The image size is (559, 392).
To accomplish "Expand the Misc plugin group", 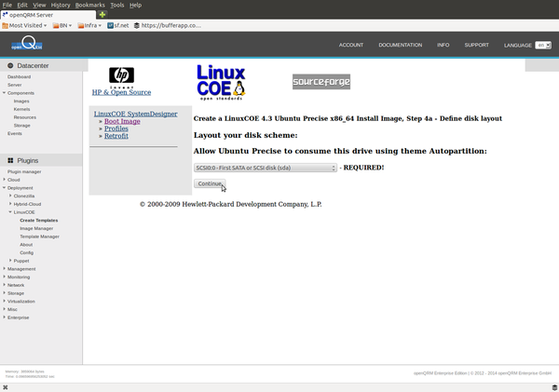I will pos(5,309).
